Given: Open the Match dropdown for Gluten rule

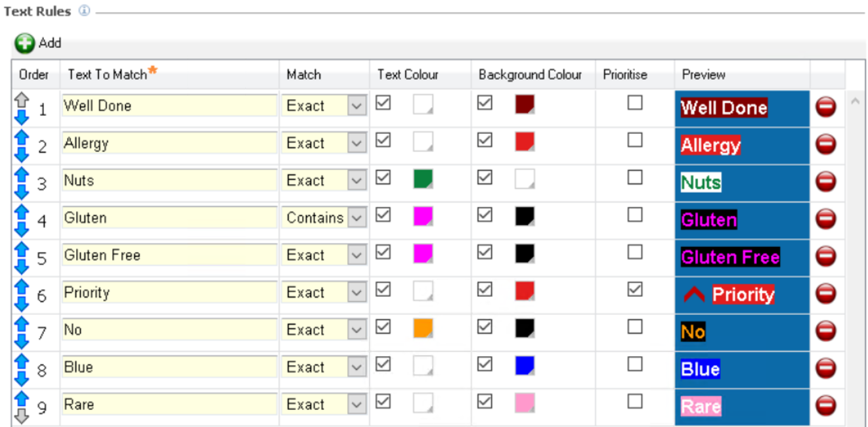Looking at the screenshot, I should (357, 218).
